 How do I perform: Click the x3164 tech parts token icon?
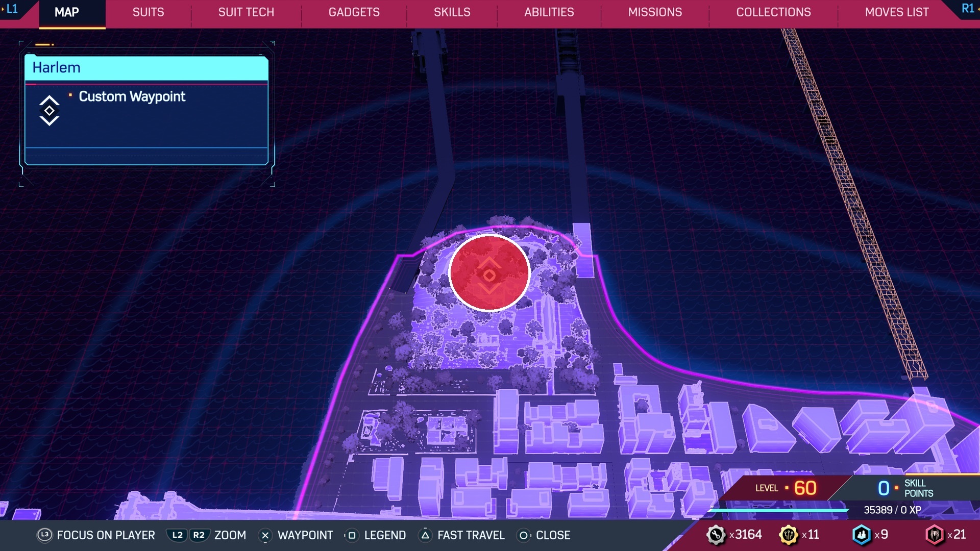click(x=716, y=535)
